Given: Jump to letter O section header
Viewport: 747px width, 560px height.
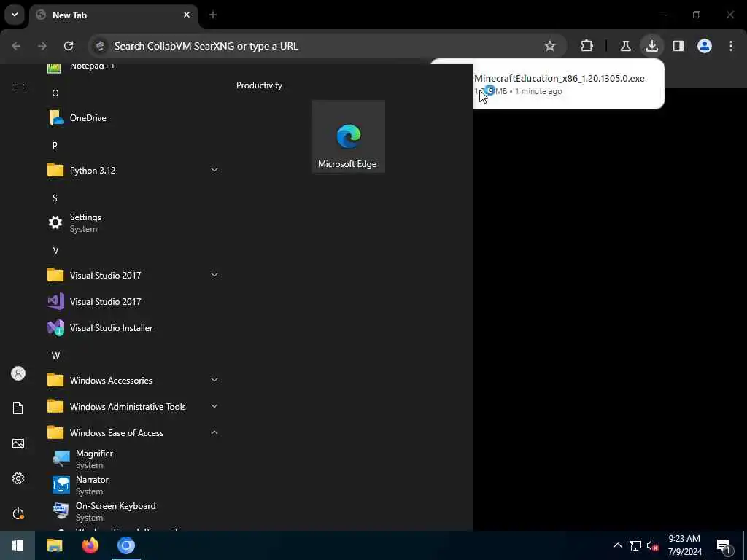Looking at the screenshot, I should click(55, 93).
